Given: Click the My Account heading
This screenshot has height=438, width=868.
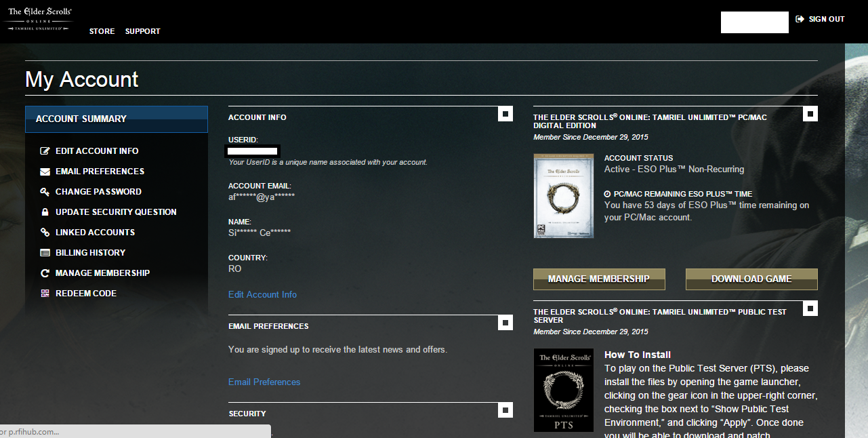Looking at the screenshot, I should (82, 79).
